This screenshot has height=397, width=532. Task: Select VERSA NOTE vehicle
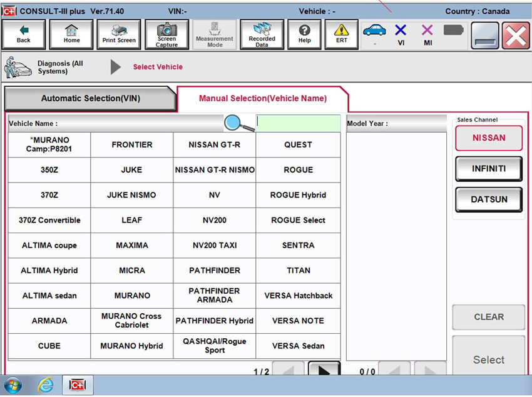tap(298, 320)
